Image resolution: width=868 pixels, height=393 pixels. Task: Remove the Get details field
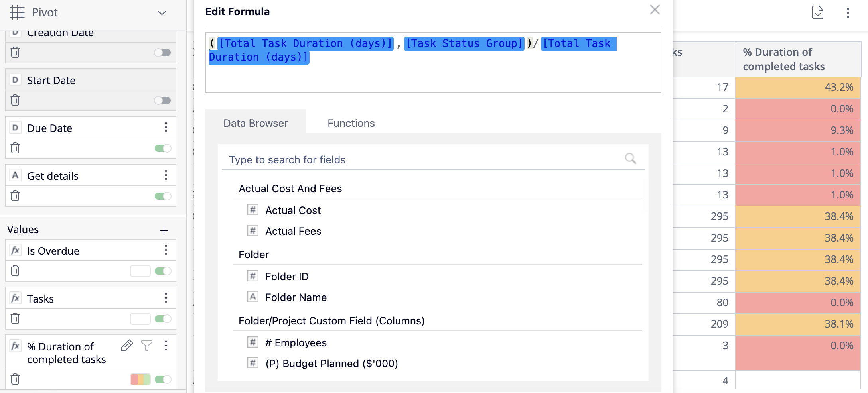coord(15,196)
